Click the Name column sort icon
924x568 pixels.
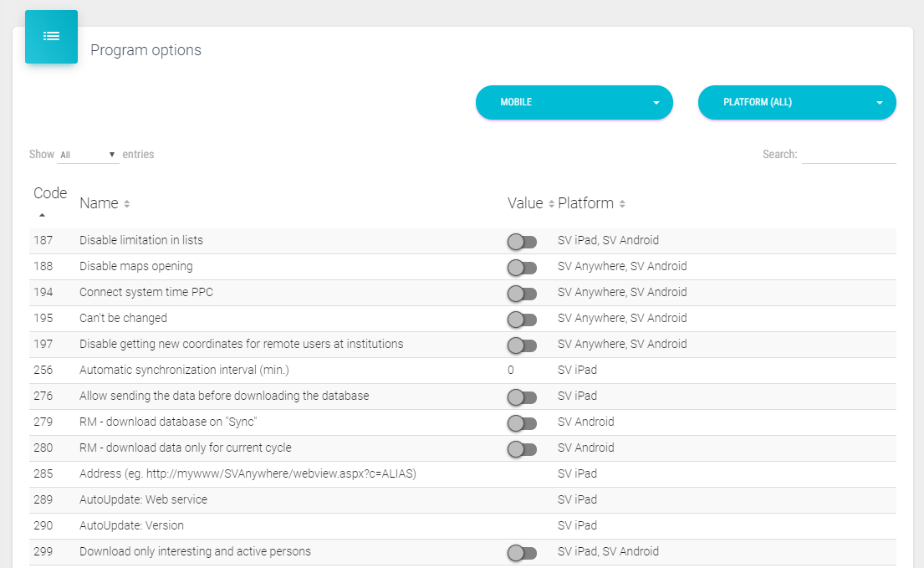127,204
